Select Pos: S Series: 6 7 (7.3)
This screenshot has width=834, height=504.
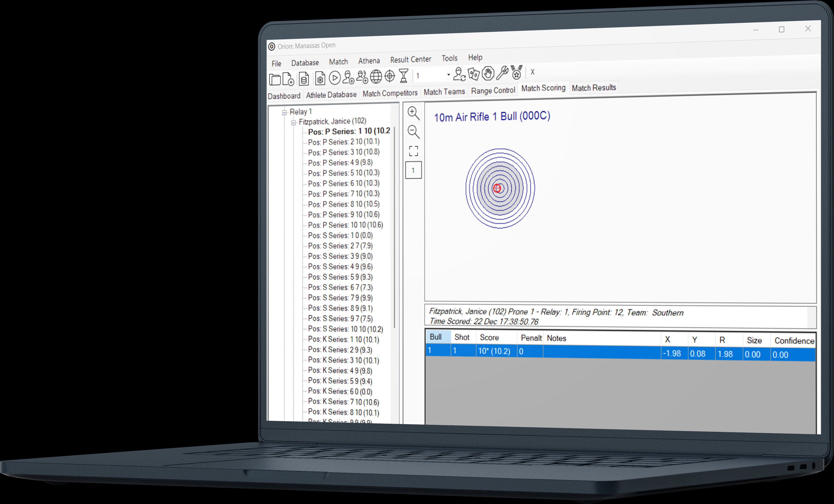point(340,287)
